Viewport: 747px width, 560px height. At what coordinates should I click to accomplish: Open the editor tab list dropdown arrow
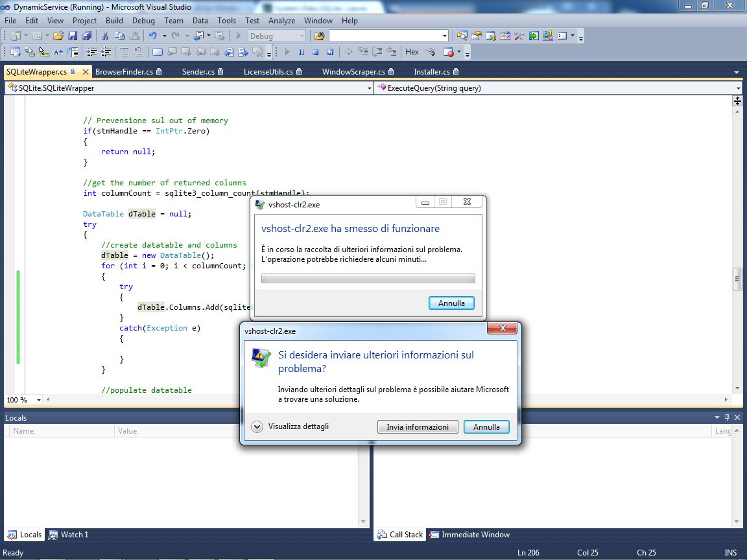coord(737,73)
